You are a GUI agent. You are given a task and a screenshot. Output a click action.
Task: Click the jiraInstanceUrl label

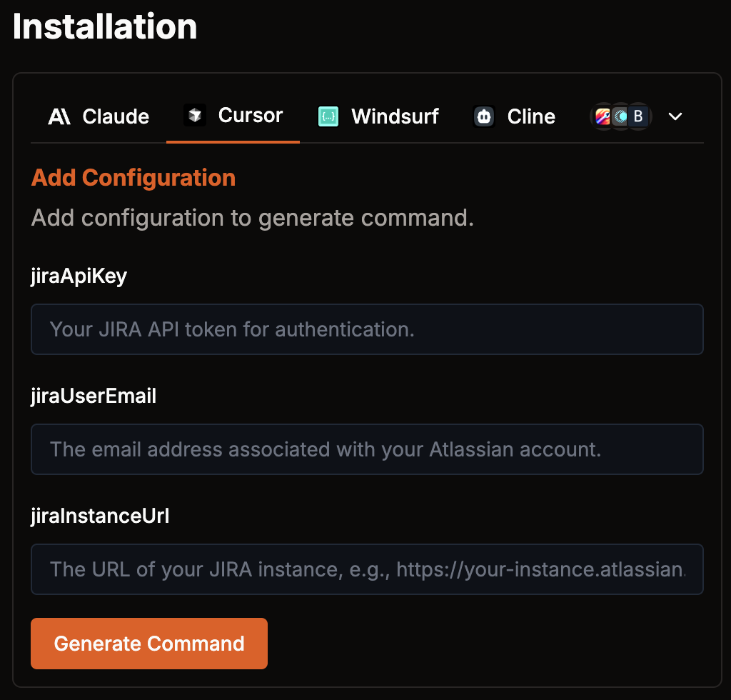pos(100,516)
